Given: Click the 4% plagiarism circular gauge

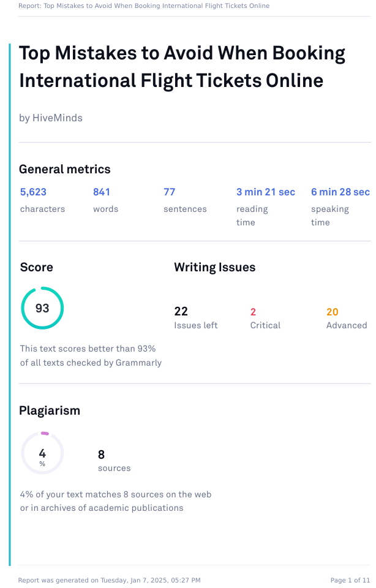Looking at the screenshot, I should [42, 453].
